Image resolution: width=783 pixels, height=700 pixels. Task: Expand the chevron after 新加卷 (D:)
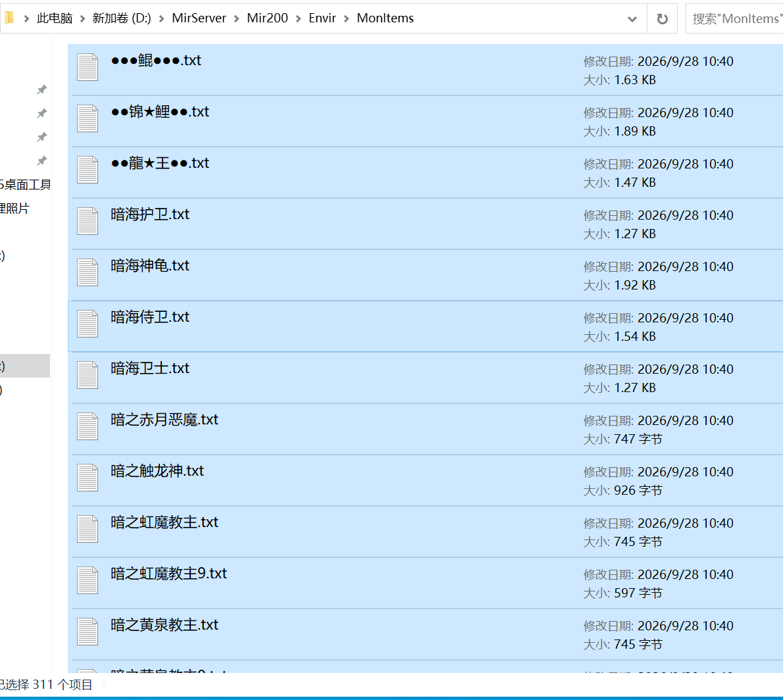pyautogui.click(x=161, y=19)
